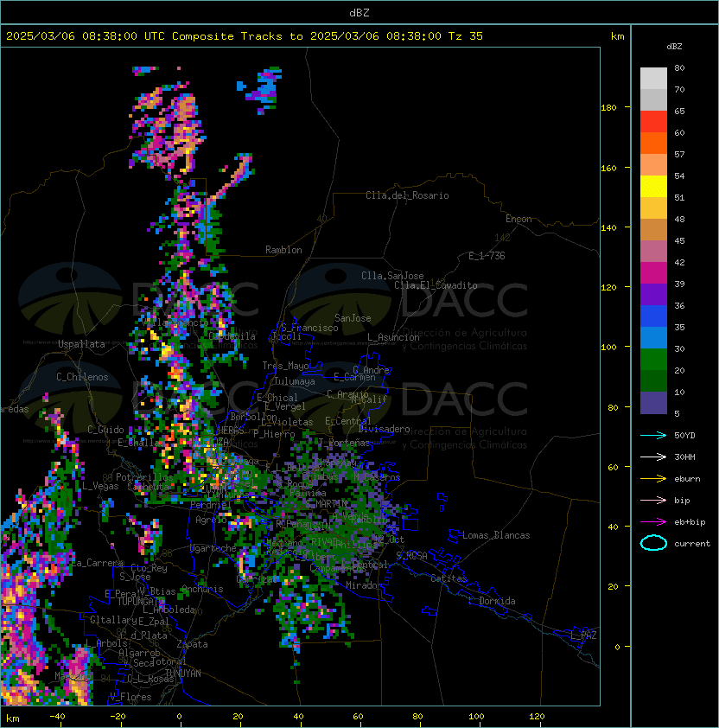Screen dimensions: 719x728
Task: Click the Divisadero map label
Action: (384, 429)
